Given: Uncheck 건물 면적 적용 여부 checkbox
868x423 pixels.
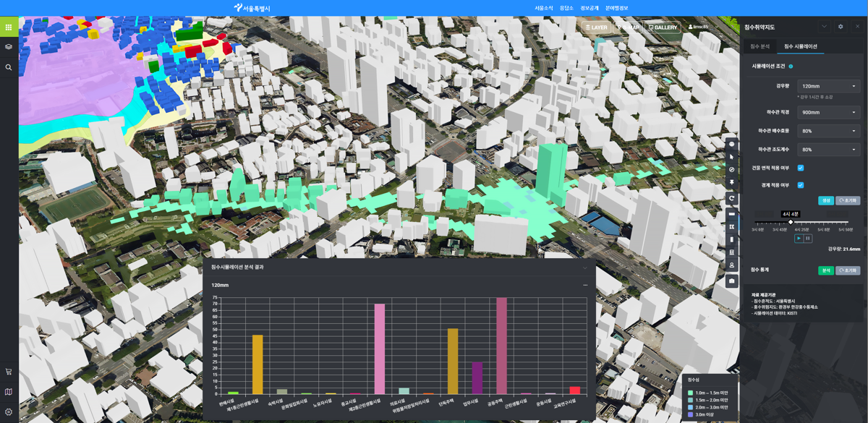Looking at the screenshot, I should coord(800,168).
